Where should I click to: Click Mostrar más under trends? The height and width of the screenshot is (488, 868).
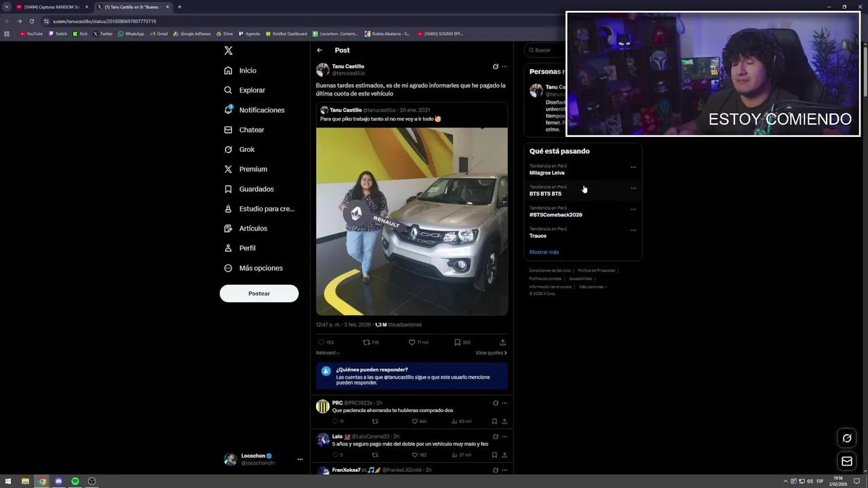pyautogui.click(x=544, y=252)
